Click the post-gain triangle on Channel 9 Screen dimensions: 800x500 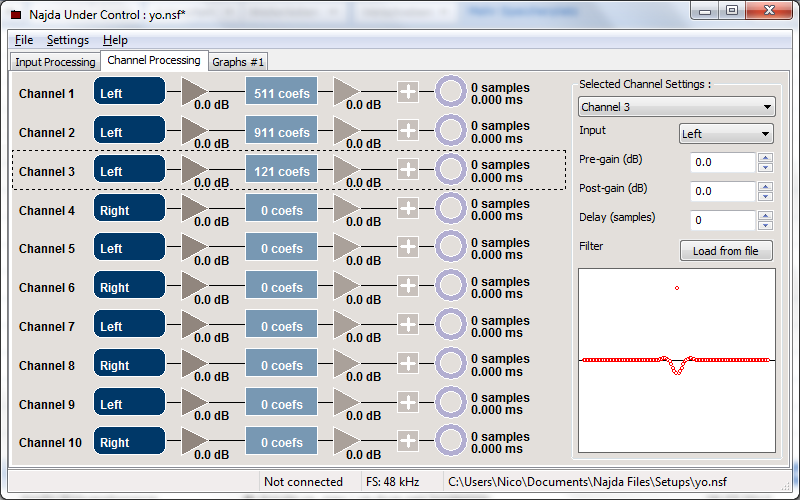[x=346, y=402]
